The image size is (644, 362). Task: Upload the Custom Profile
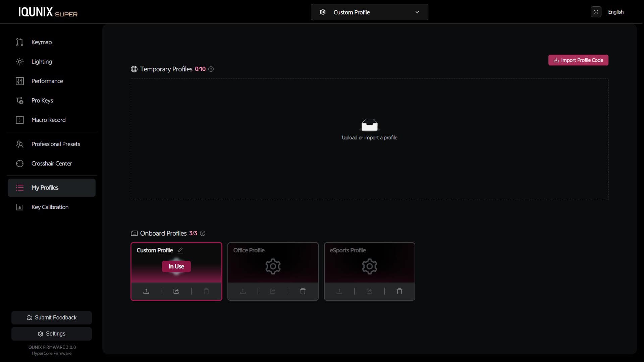coord(146,291)
